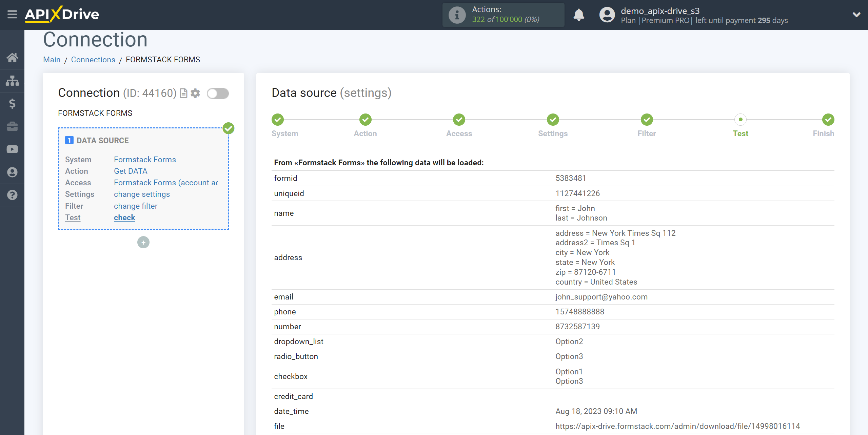Click the Actions usage counter panel

pos(503,15)
